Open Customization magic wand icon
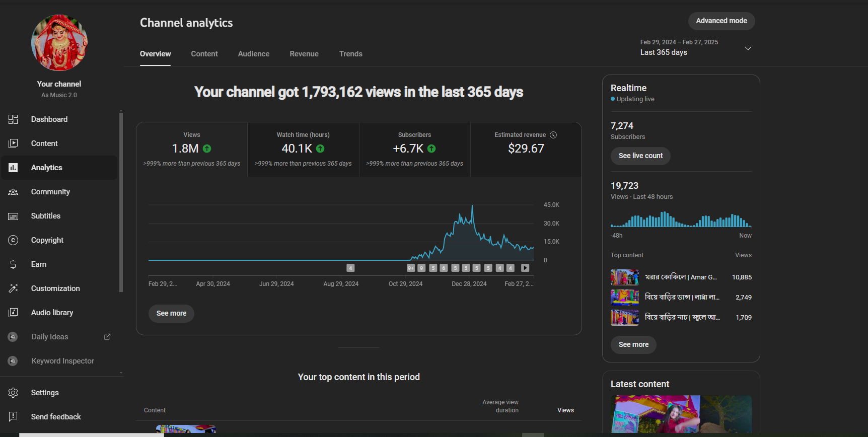The width and height of the screenshot is (868, 437). [x=13, y=288]
